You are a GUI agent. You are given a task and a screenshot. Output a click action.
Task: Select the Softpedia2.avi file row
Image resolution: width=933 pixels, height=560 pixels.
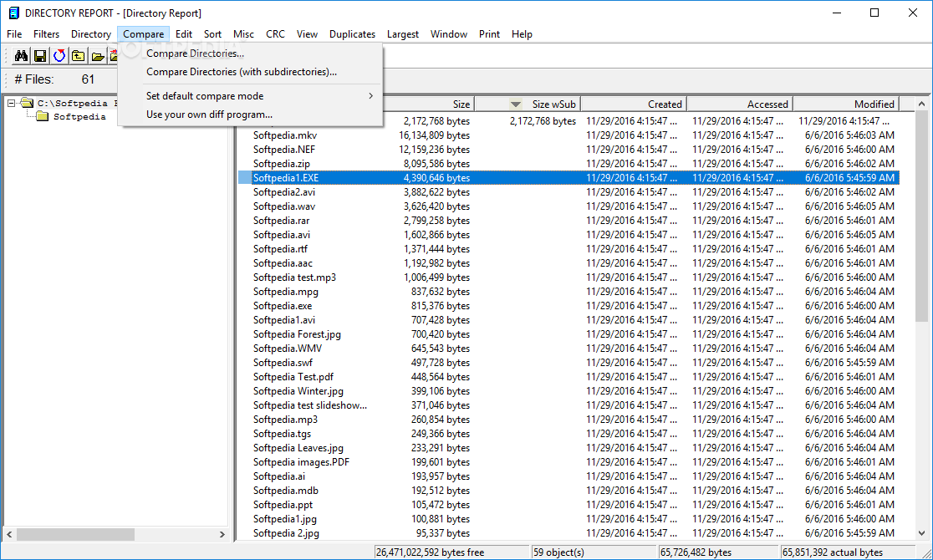point(568,192)
